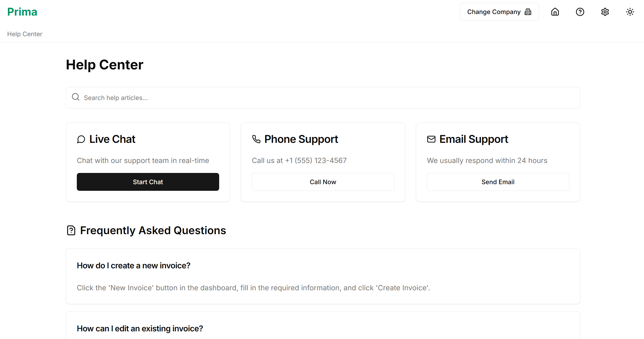Screen dimensions: 644x339
Task: Expand 'How can I edit an existing invoice?'
Action: click(140, 329)
